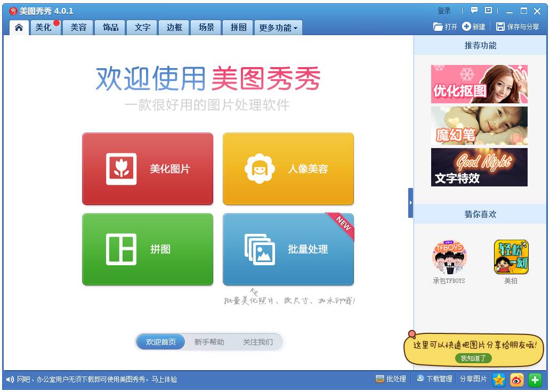Switch to the 美容 tab
The image size is (550, 392).
pos(78,28)
